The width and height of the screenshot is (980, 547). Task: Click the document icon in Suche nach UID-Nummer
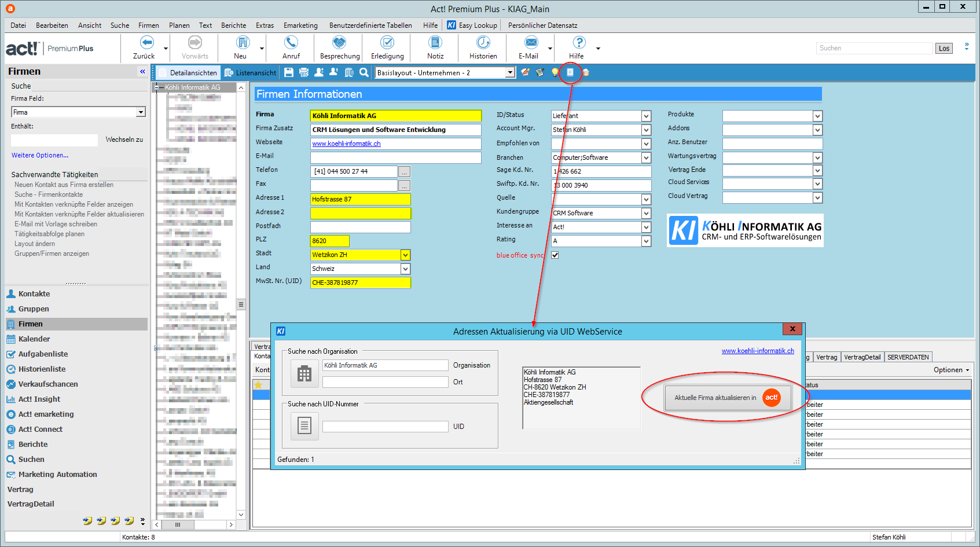coord(304,426)
